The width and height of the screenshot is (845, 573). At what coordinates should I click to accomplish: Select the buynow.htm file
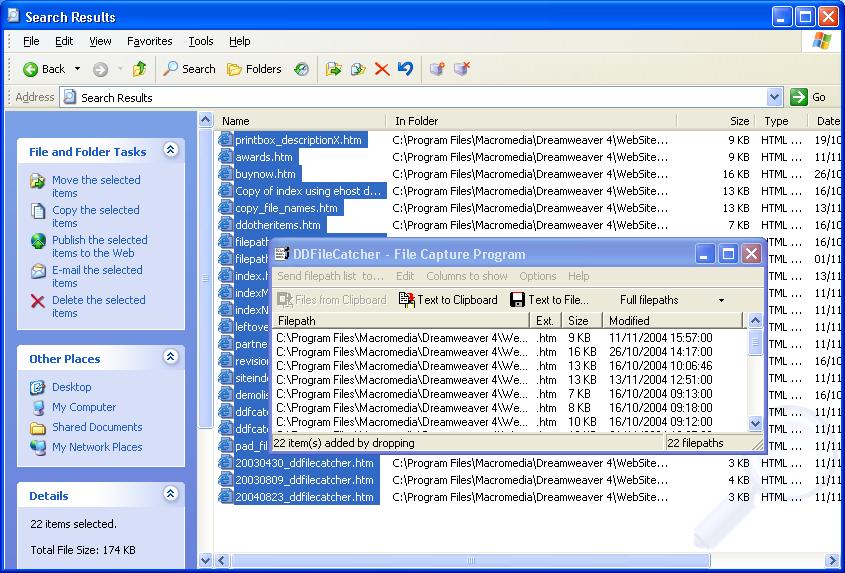265,174
